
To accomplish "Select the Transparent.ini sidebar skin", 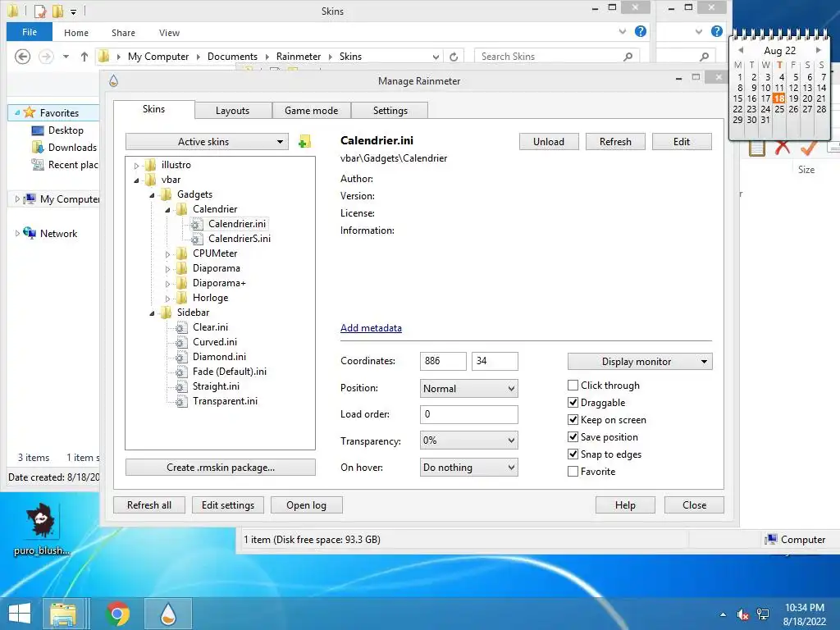I will 225,400.
